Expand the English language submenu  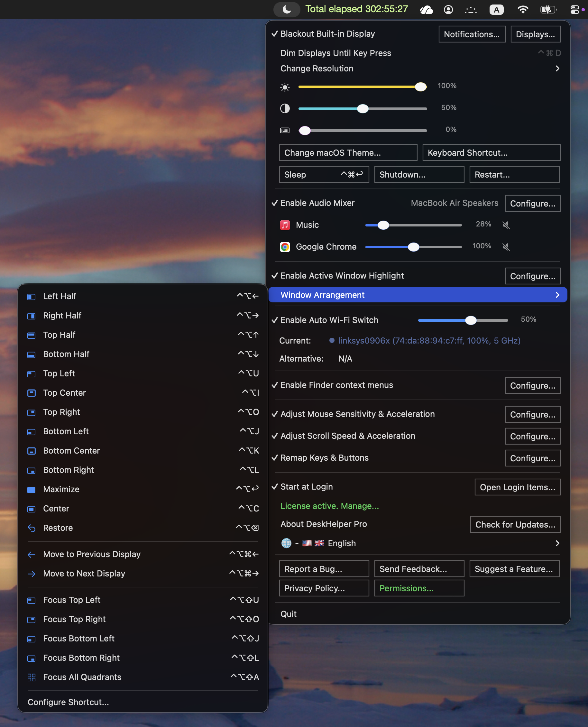pos(418,543)
